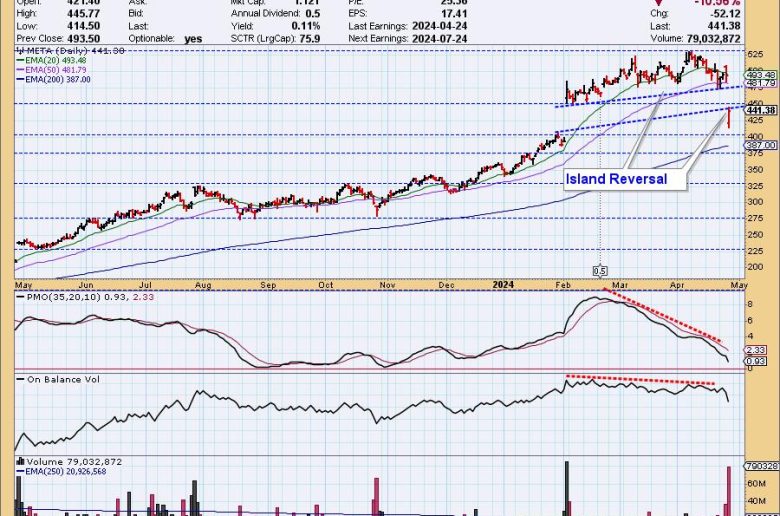The height and width of the screenshot is (516, 780).
Task: Select the SCTR (LrgCap) 75.9 value
Action: click(x=310, y=38)
